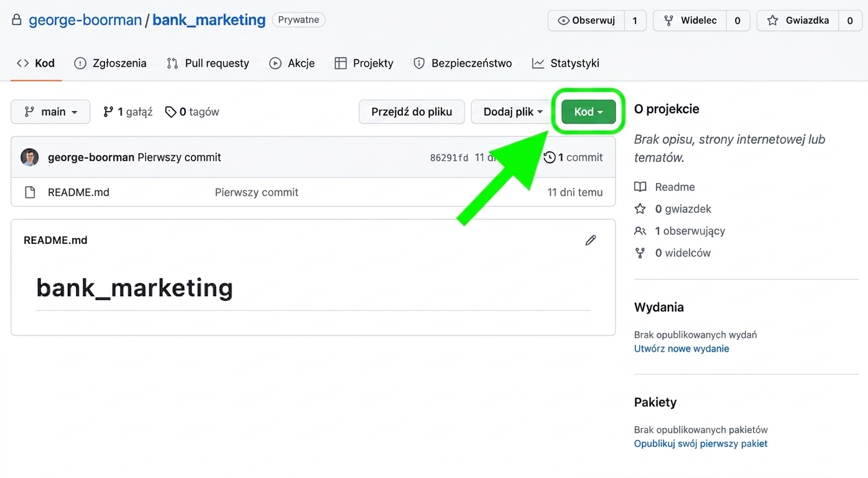Switch to the Kod tab

(x=36, y=63)
